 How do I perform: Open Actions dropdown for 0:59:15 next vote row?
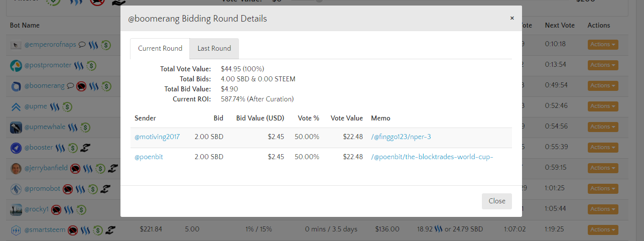pos(603,168)
